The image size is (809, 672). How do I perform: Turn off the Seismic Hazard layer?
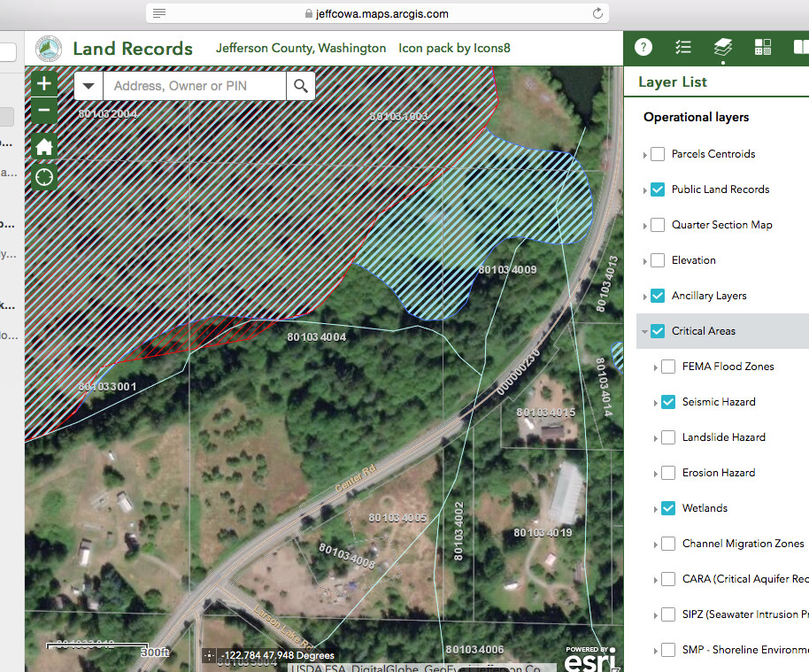pos(668,402)
